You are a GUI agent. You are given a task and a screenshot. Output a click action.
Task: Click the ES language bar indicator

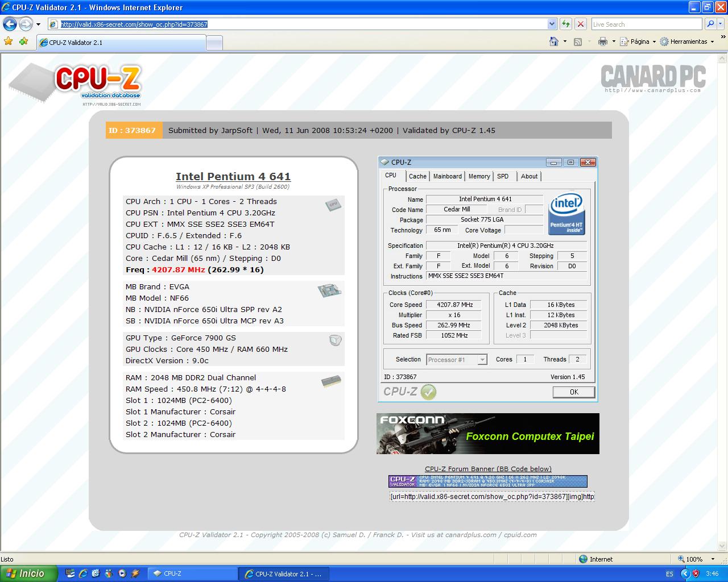pyautogui.click(x=669, y=574)
